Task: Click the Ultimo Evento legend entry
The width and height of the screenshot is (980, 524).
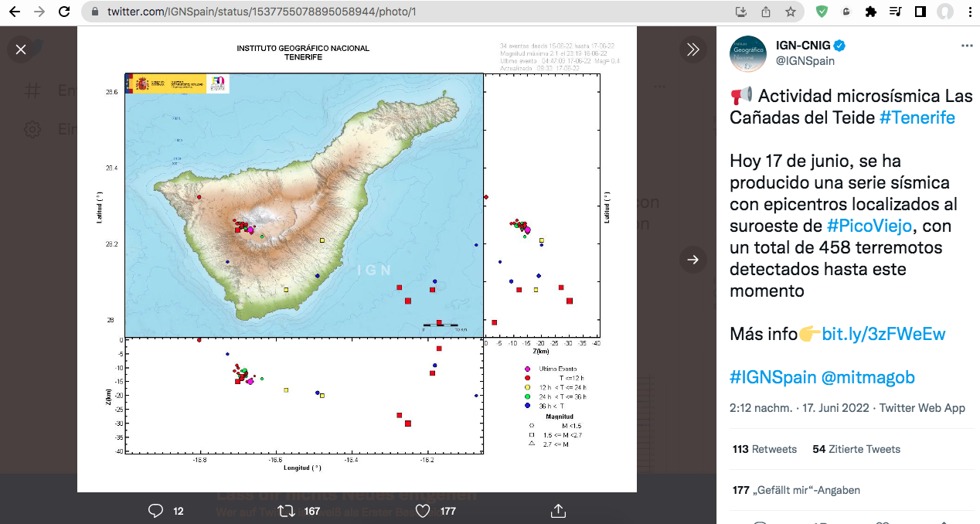Action: point(550,369)
